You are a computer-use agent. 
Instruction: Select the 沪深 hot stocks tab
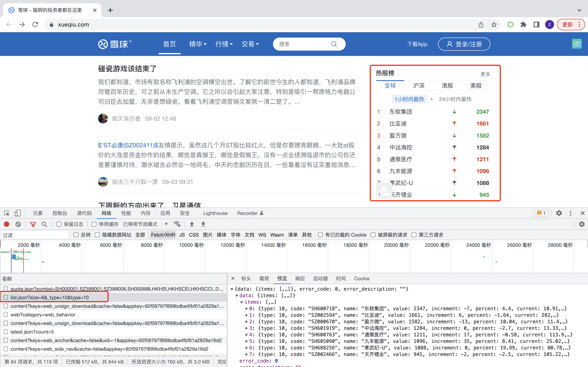(419, 86)
